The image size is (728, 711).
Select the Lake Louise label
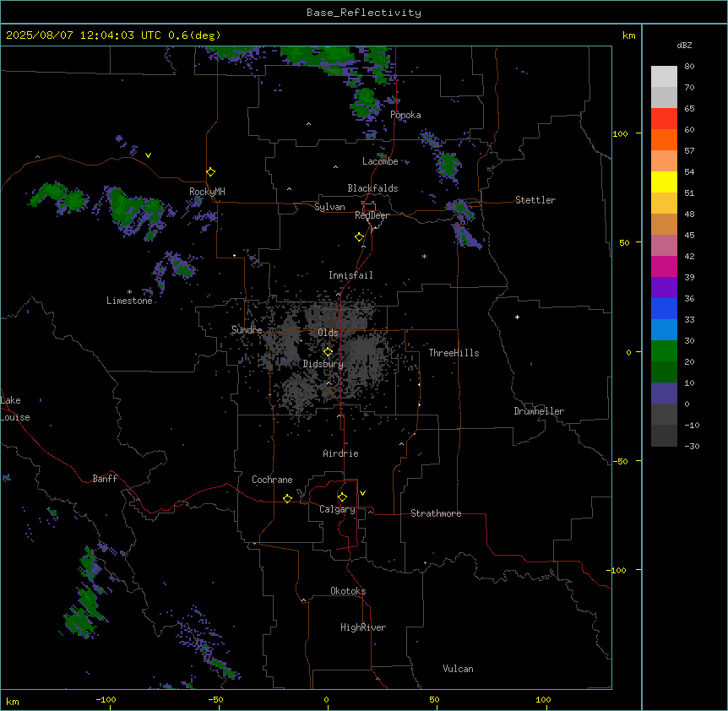(x=15, y=409)
